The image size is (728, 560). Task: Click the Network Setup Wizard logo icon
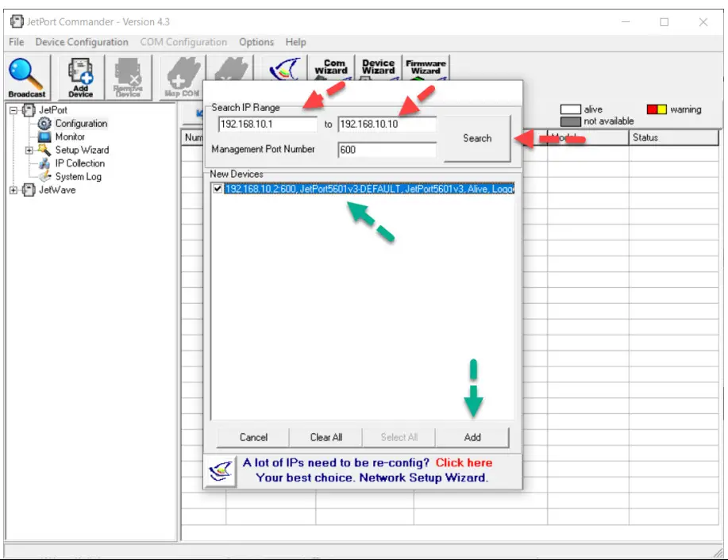(221, 470)
